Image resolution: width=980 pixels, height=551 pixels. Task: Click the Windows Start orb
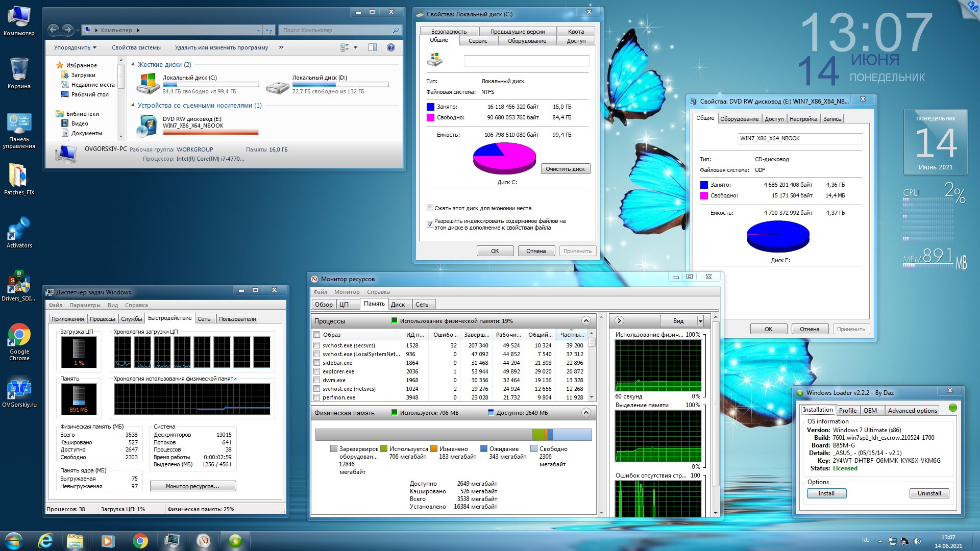pos(14,540)
